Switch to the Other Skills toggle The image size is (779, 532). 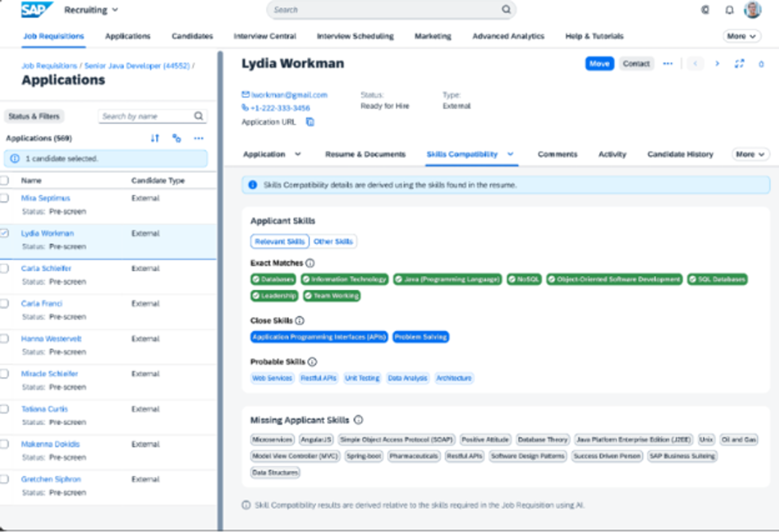tap(333, 241)
